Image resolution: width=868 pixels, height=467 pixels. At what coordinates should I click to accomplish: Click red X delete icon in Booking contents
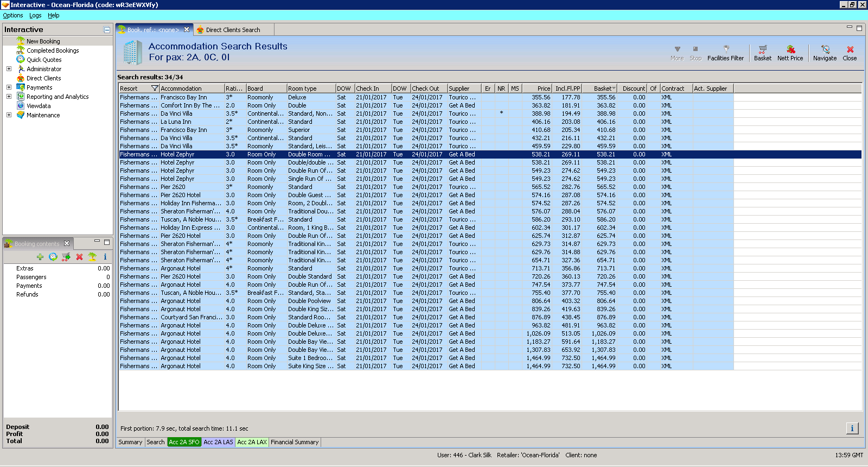click(x=79, y=257)
